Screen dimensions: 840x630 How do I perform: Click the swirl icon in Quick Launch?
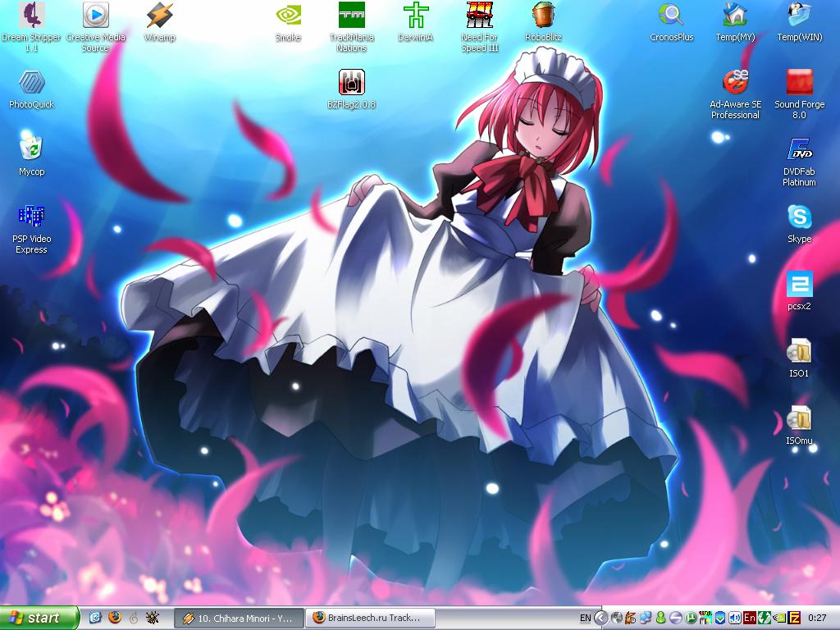[x=134, y=618]
